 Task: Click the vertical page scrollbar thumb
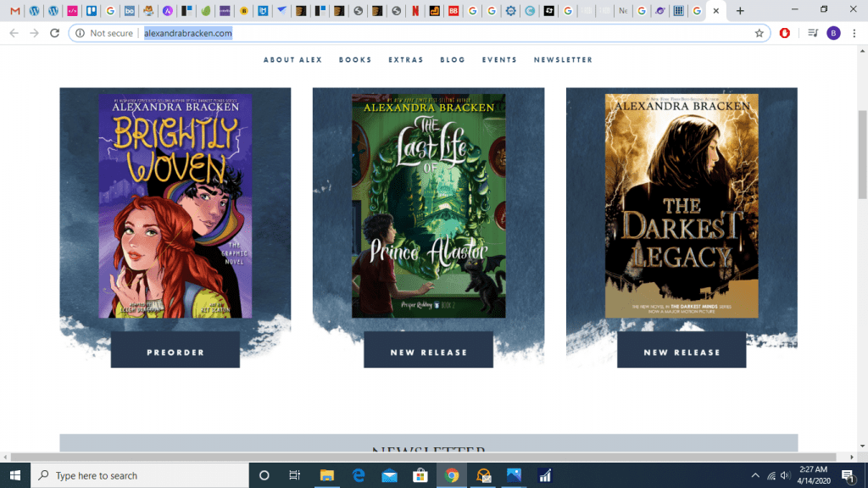[x=862, y=154]
